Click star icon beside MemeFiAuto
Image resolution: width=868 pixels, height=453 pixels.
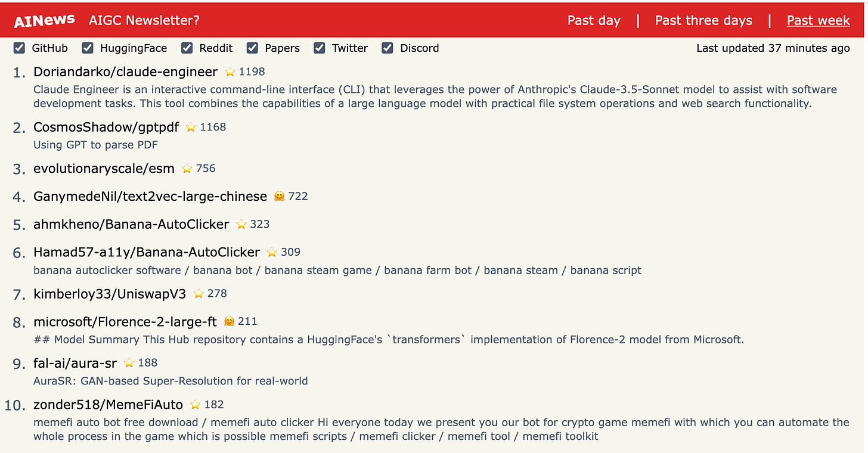pos(195,405)
